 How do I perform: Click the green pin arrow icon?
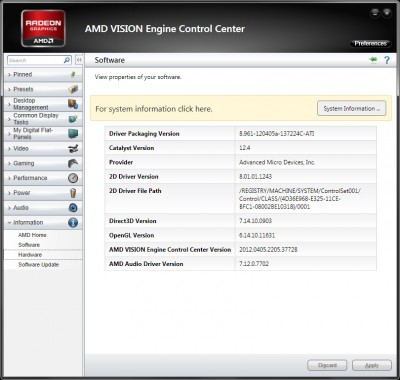[x=373, y=60]
